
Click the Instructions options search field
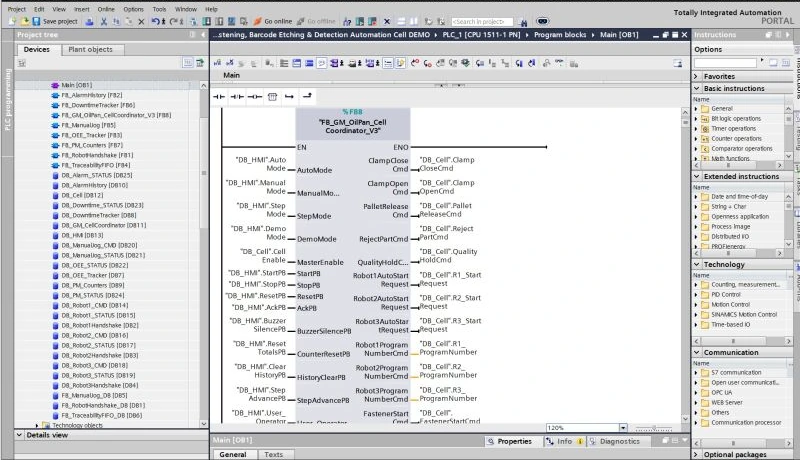[725, 63]
